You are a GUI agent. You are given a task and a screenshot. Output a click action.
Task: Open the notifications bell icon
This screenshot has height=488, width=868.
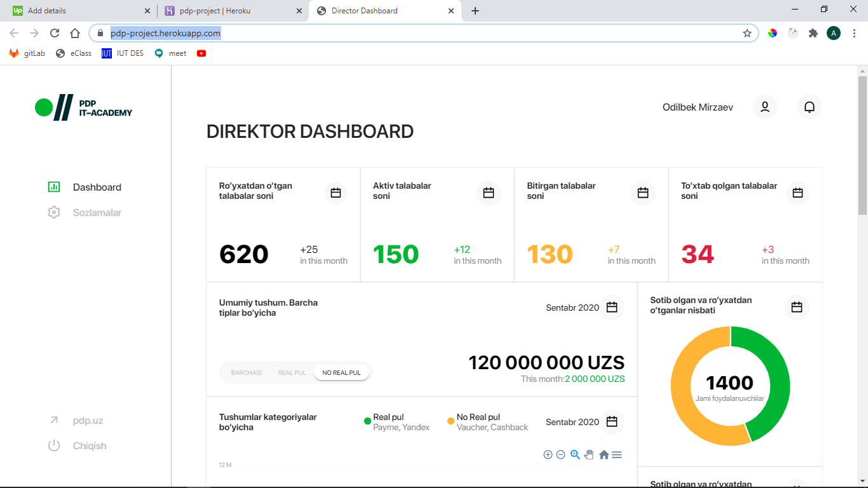click(810, 107)
